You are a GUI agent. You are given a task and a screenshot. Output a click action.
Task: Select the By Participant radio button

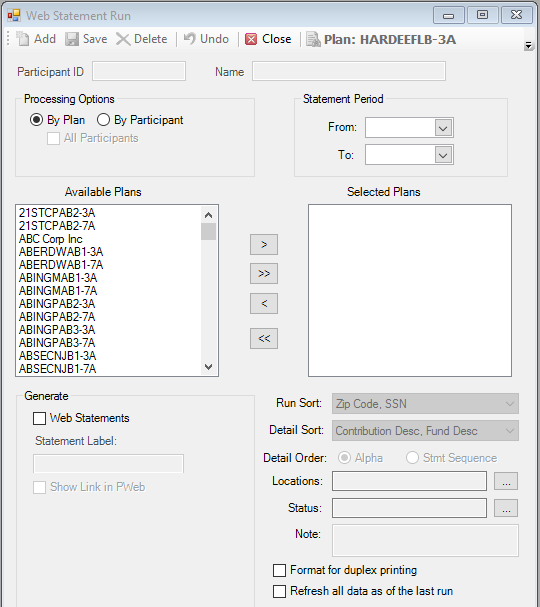point(103,120)
